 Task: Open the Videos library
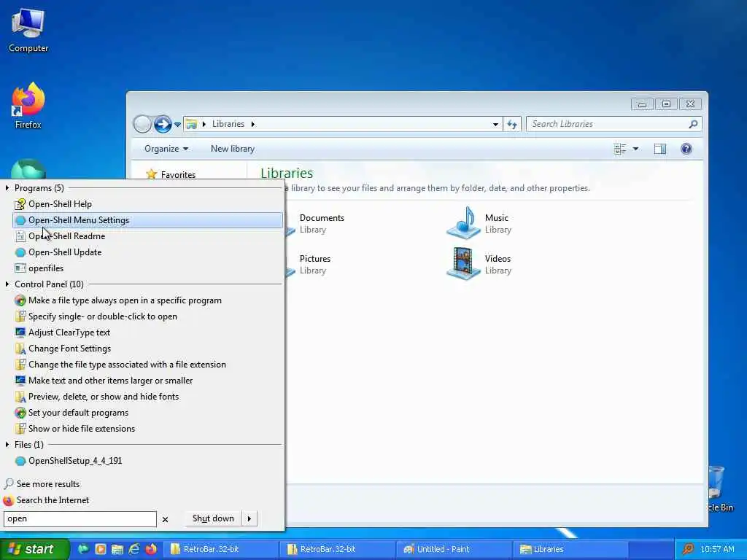point(479,264)
